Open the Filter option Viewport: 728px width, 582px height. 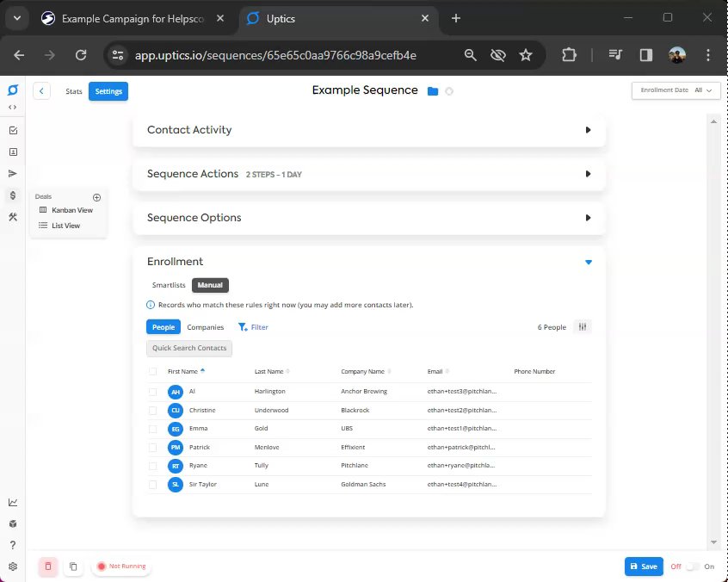click(254, 327)
